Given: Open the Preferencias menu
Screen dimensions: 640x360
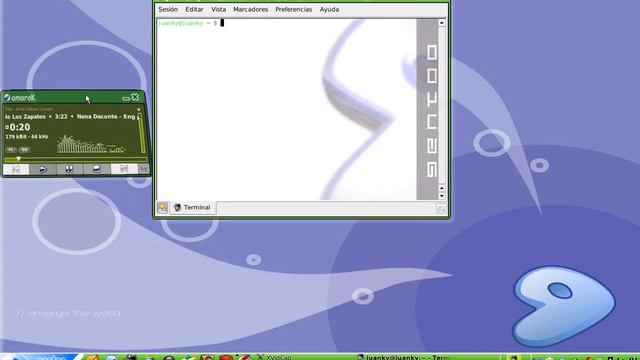Looking at the screenshot, I should pyautogui.click(x=293, y=9).
